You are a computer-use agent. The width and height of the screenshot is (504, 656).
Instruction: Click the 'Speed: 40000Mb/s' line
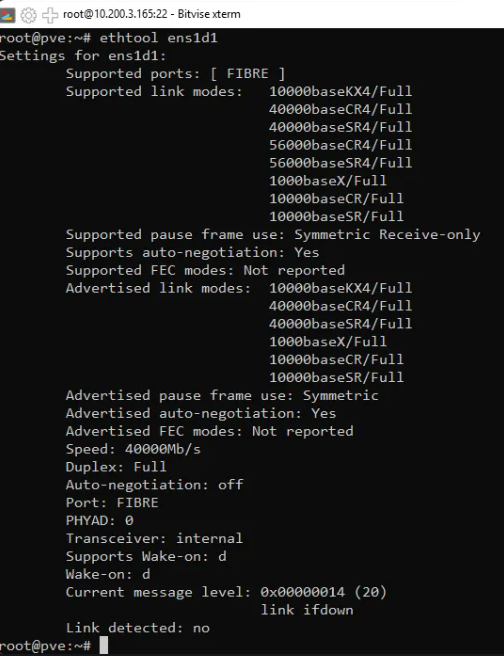(x=133, y=449)
